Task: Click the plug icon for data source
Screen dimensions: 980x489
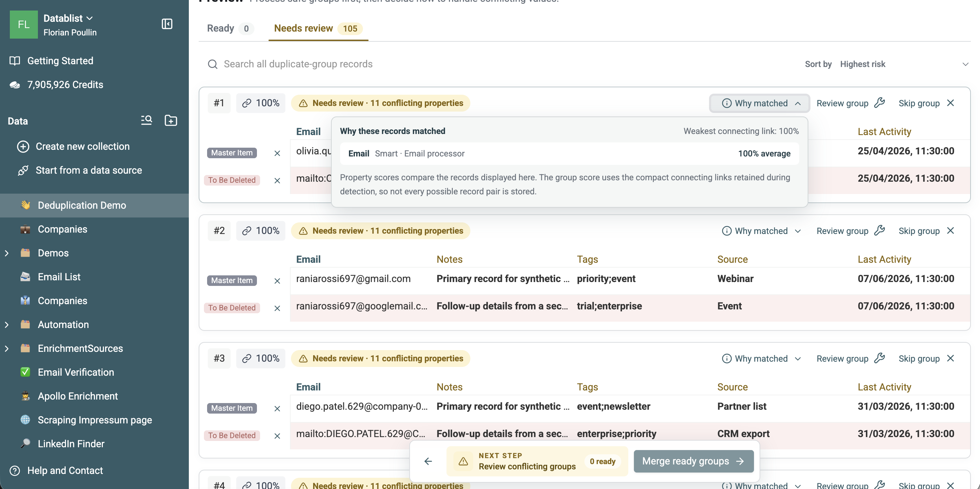Action: point(23,170)
